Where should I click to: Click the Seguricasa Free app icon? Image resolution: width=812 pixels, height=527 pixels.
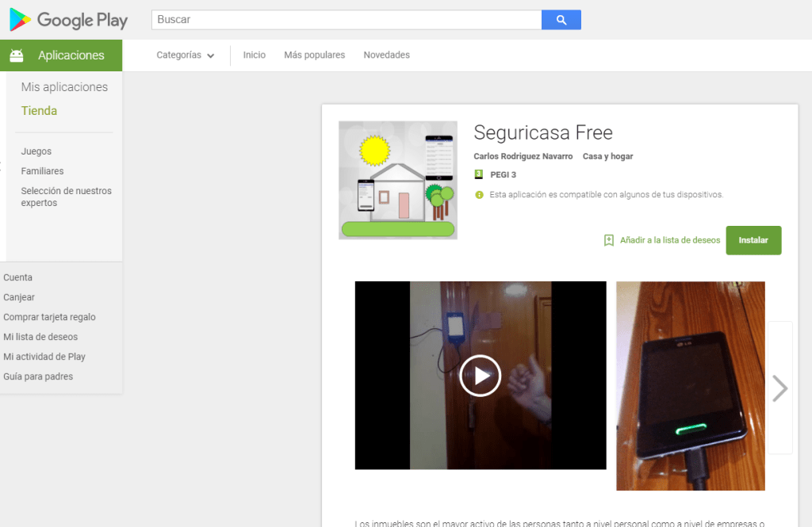coord(397,180)
